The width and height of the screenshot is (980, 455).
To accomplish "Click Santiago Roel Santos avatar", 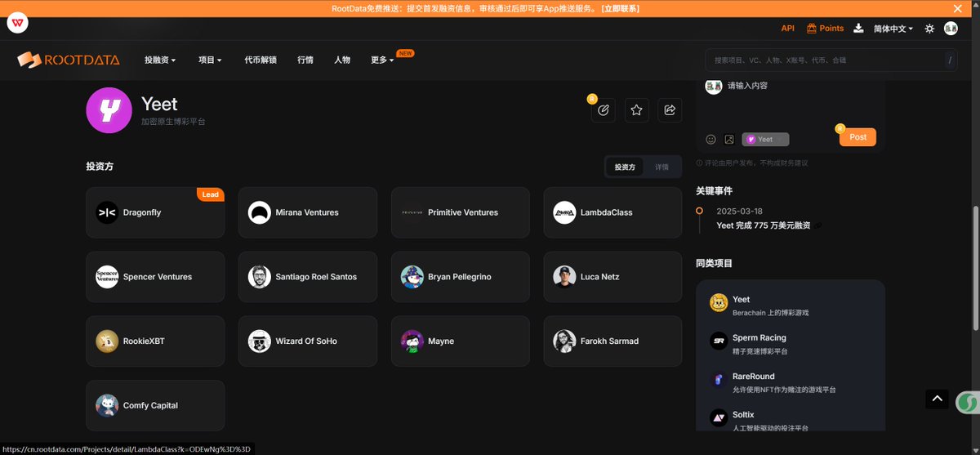I will pyautogui.click(x=259, y=277).
